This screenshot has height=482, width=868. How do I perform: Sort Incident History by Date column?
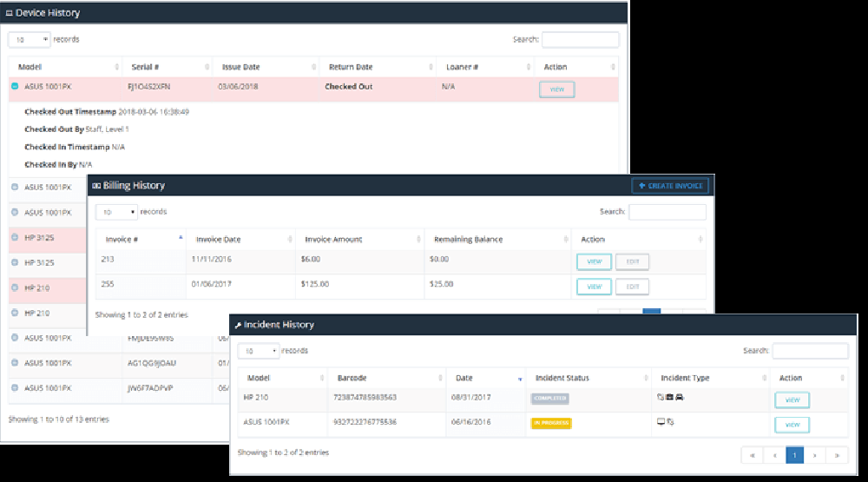[486, 379]
